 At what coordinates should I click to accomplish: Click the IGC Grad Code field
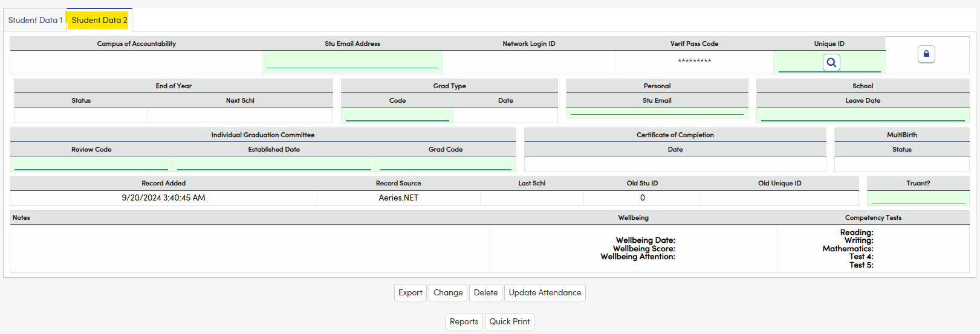click(x=446, y=164)
